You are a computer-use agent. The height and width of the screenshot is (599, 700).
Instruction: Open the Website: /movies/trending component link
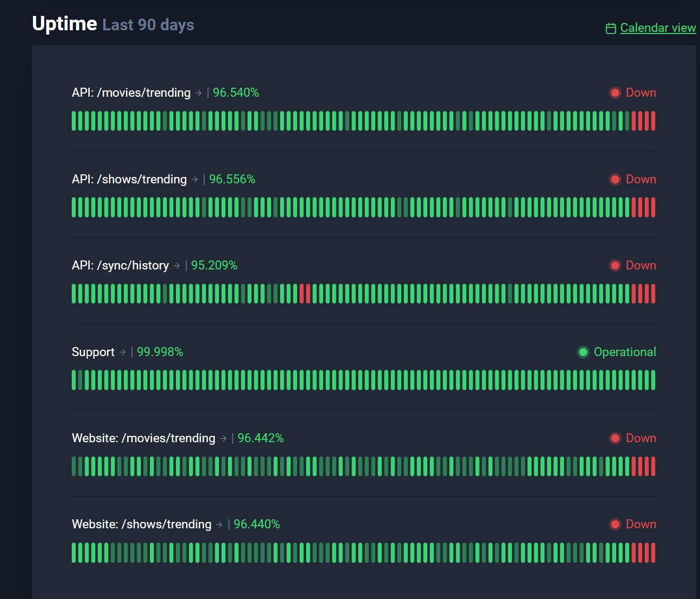144,438
